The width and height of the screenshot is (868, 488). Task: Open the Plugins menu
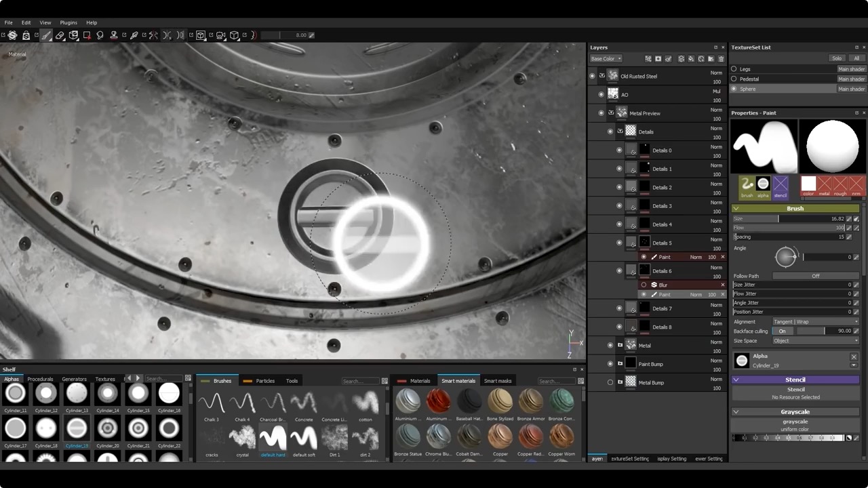[68, 22]
